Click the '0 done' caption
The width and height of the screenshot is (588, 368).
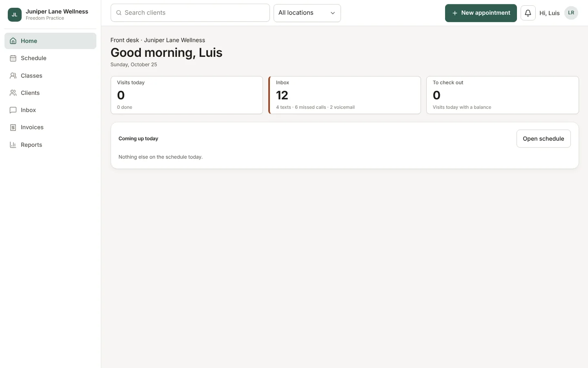pos(125,107)
